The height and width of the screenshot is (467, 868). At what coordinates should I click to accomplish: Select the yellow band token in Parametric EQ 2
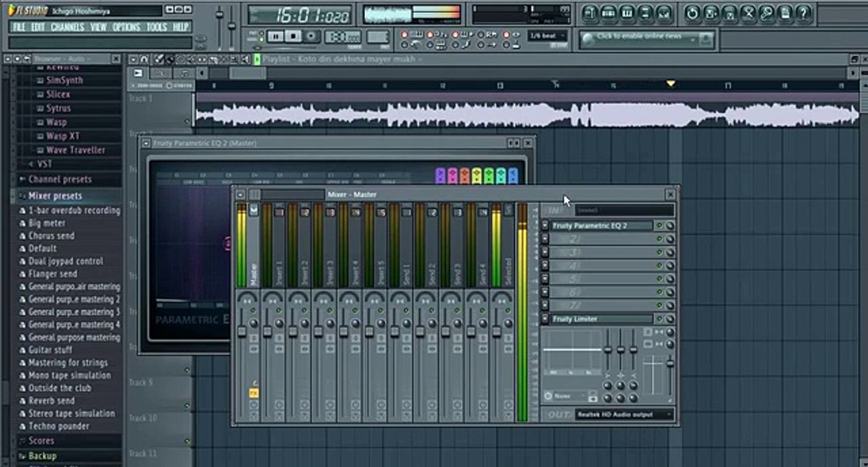pyautogui.click(x=477, y=175)
